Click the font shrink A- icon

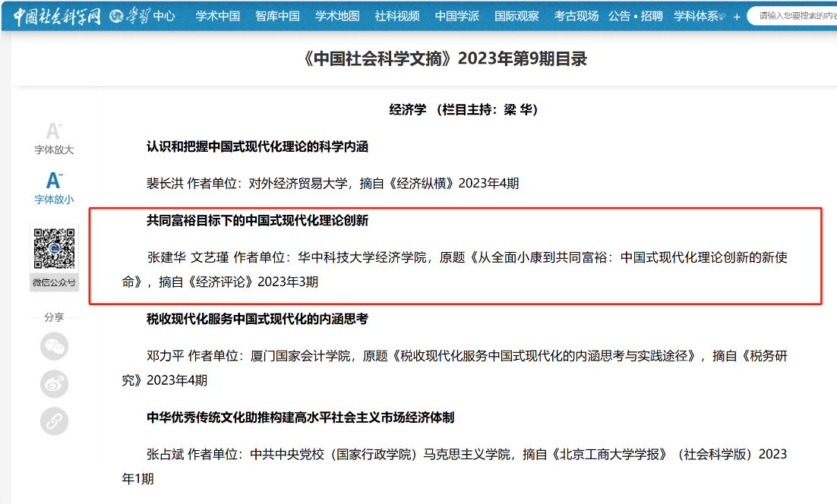(54, 181)
